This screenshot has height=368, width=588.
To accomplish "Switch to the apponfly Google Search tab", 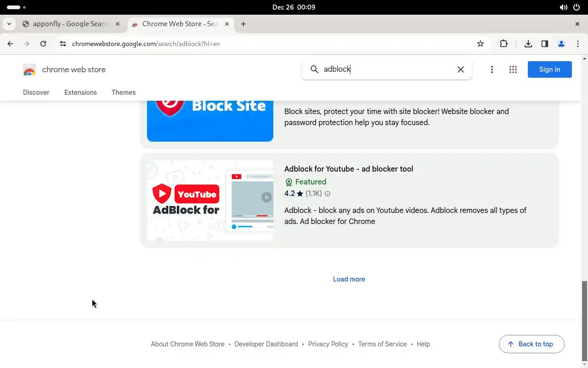I will 71,24.
